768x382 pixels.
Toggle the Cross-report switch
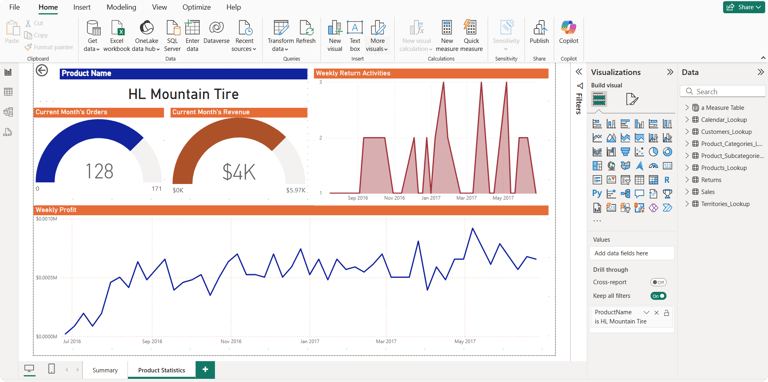tap(658, 283)
